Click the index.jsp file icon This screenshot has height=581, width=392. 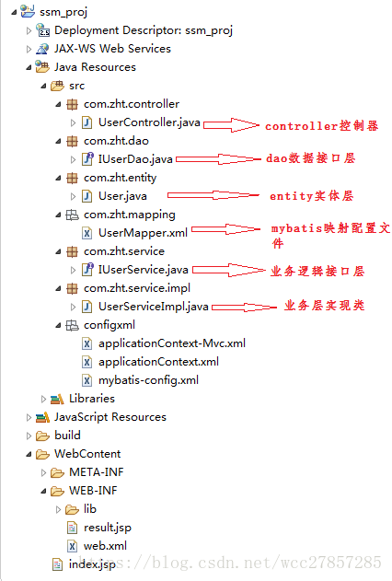click(x=57, y=564)
